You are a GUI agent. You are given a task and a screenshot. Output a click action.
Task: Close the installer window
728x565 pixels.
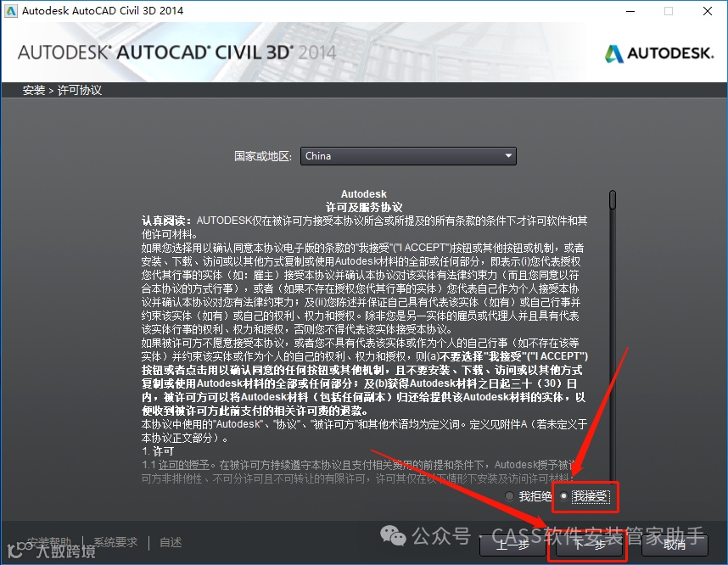(708, 11)
